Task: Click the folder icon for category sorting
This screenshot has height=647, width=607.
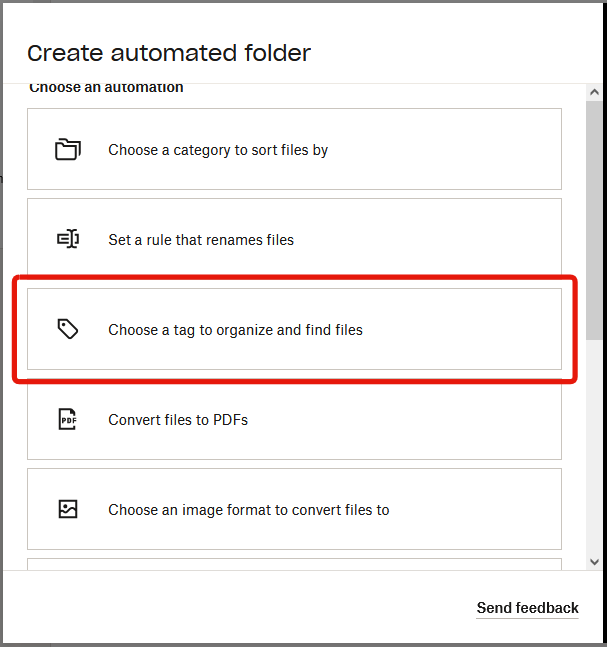Action: [68, 150]
